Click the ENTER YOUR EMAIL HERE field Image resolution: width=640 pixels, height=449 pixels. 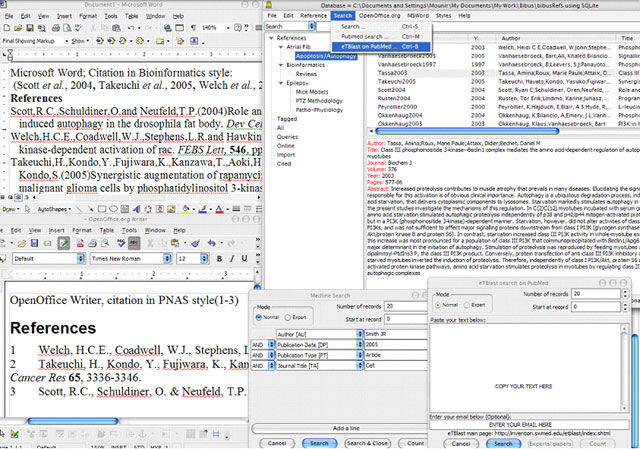pos(529,425)
